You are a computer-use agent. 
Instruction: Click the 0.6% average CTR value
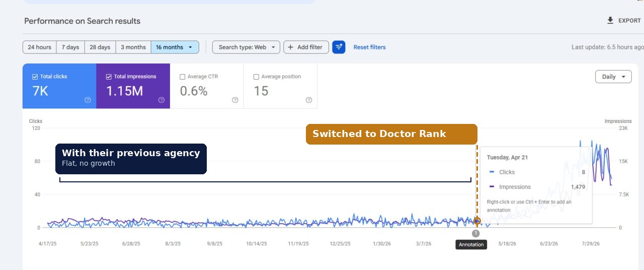194,91
